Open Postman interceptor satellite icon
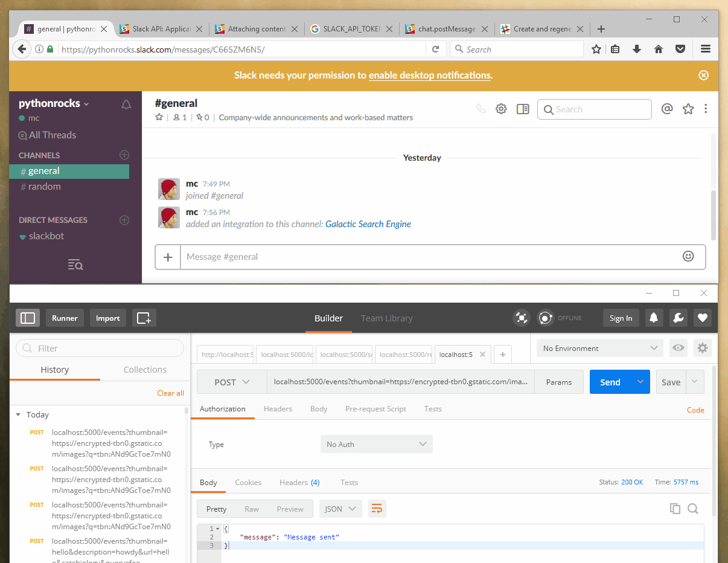Image resolution: width=728 pixels, height=563 pixels. coord(521,318)
